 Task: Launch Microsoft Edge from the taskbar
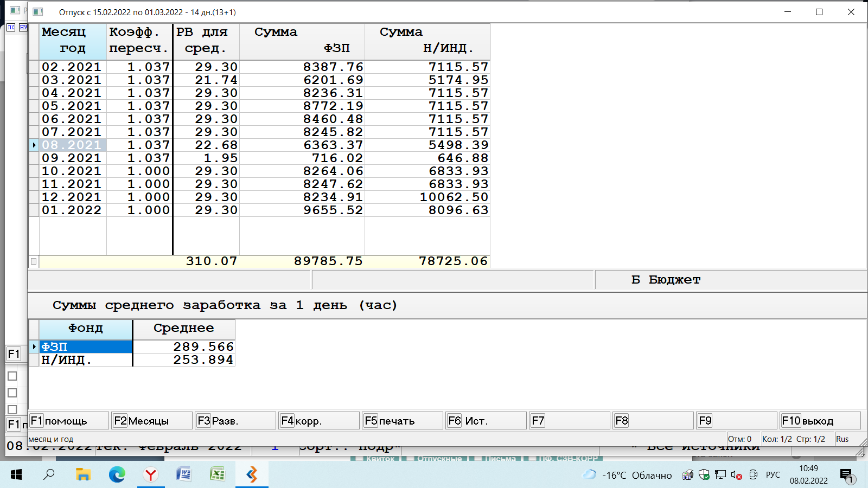(117, 475)
